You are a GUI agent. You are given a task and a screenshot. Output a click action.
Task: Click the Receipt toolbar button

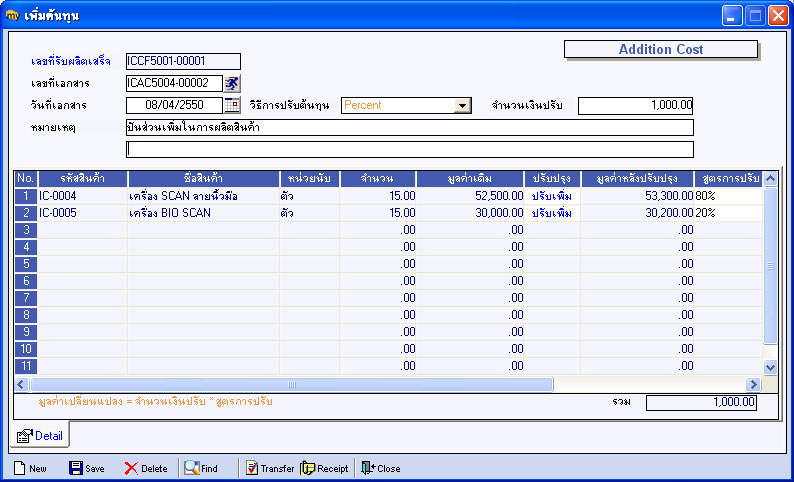point(325,468)
